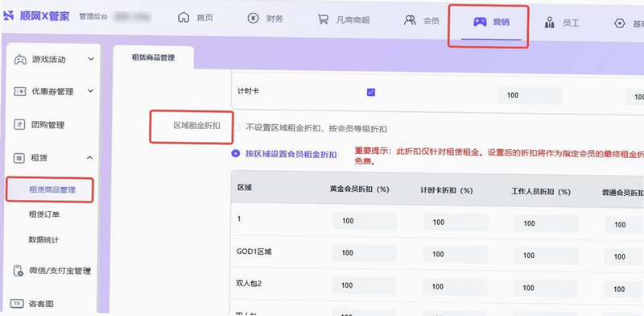Click the 会员 people icon

point(410,19)
